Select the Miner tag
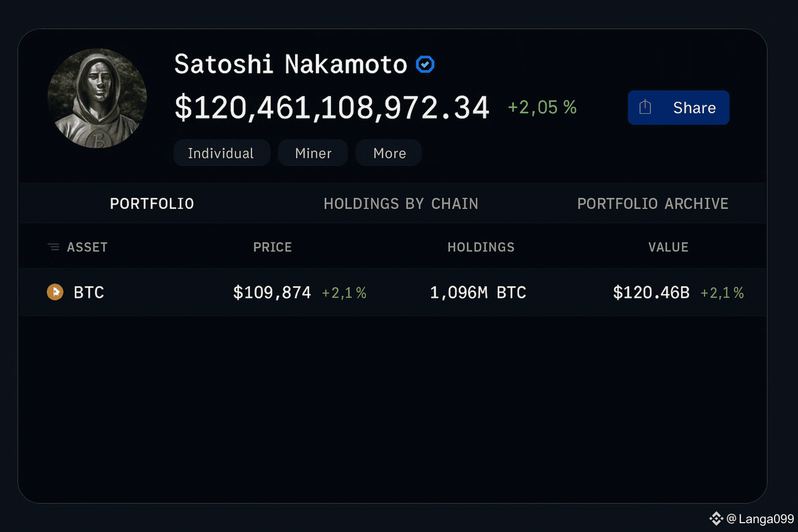 point(313,153)
